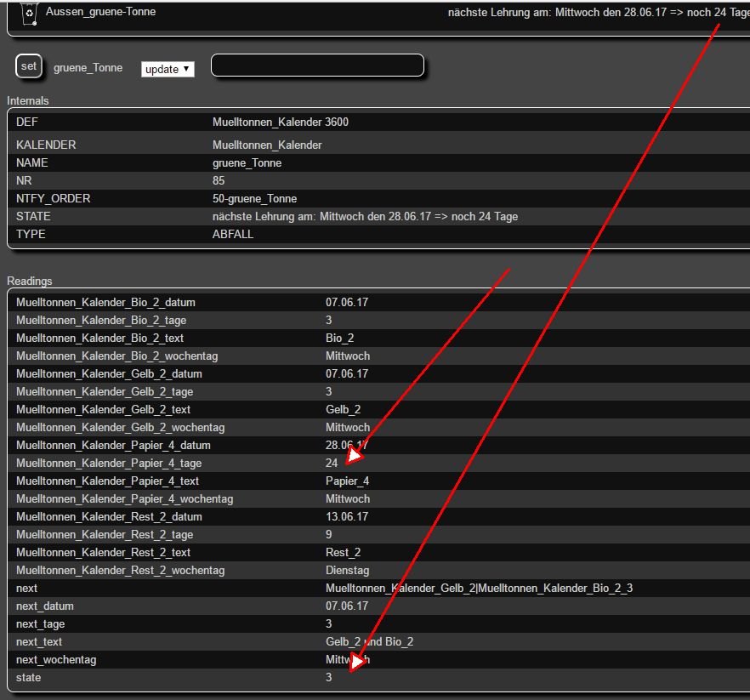
Task: Open the Aussen_gruene-Tonne device name
Action: tap(100, 13)
